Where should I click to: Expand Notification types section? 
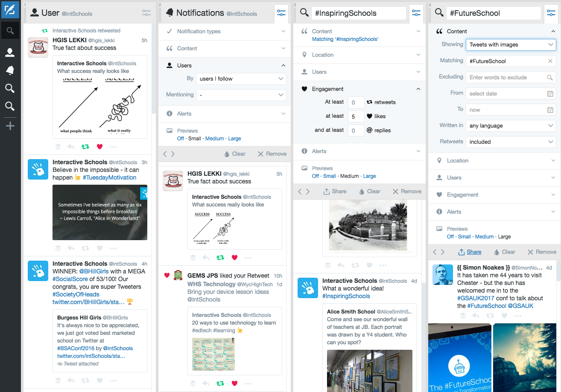tap(225, 32)
